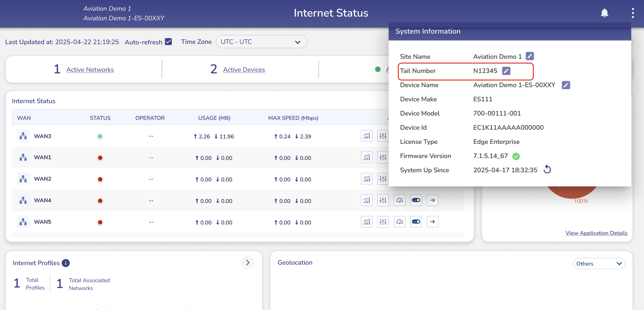The width and height of the screenshot is (644, 310).
Task: Open the Active Networks link
Action: [x=90, y=70]
